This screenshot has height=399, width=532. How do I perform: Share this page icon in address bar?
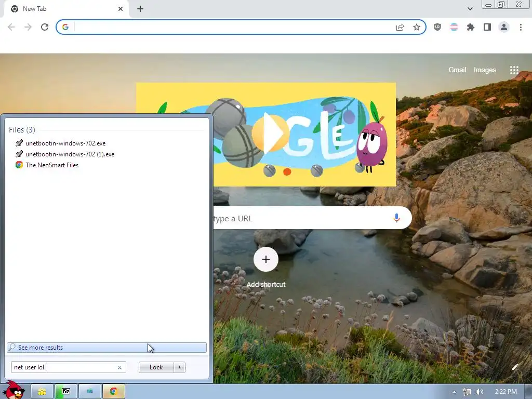pos(400,27)
